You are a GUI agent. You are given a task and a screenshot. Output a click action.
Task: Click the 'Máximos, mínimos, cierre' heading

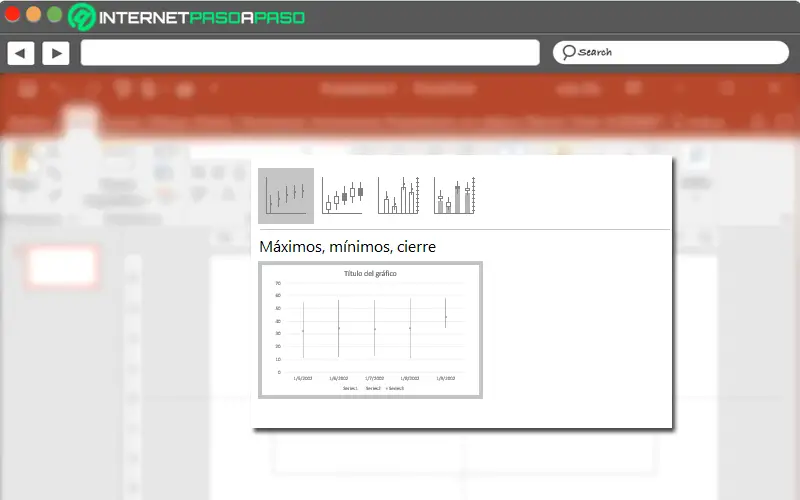click(347, 247)
